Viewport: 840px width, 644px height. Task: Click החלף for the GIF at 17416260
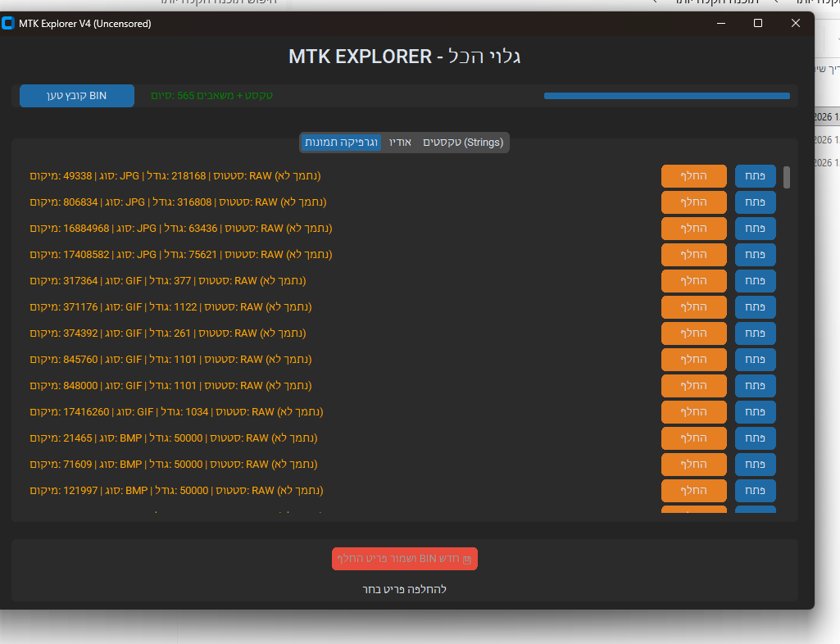click(x=693, y=412)
